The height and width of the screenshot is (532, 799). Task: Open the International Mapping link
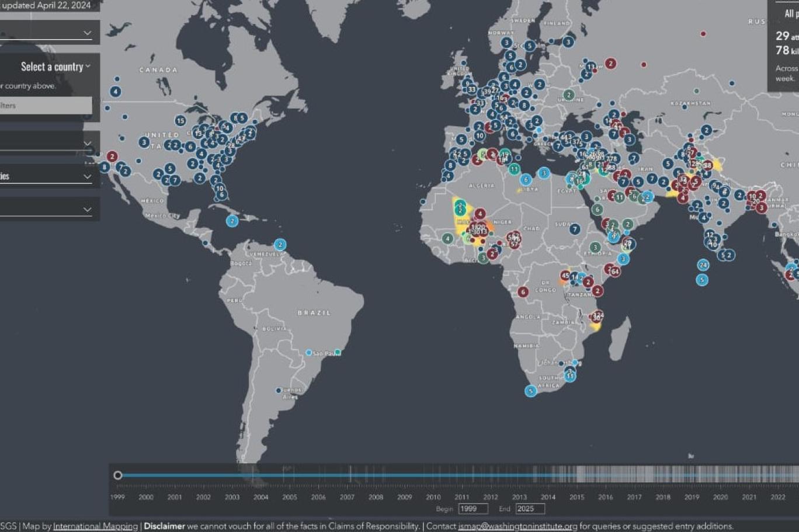[95, 526]
